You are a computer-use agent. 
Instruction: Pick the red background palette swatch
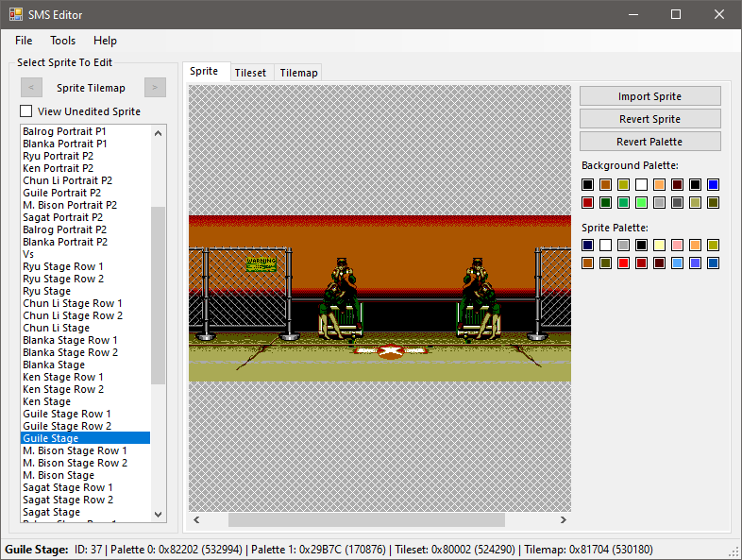[x=587, y=203]
